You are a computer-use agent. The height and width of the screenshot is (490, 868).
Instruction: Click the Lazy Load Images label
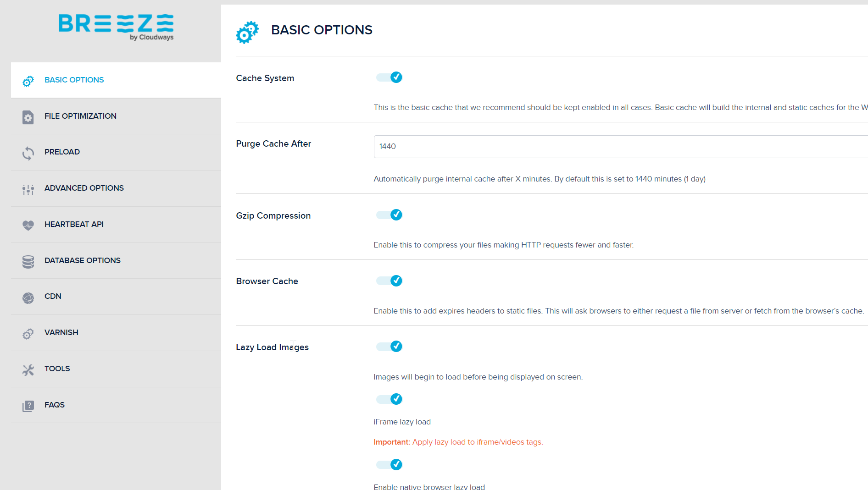pos(273,347)
